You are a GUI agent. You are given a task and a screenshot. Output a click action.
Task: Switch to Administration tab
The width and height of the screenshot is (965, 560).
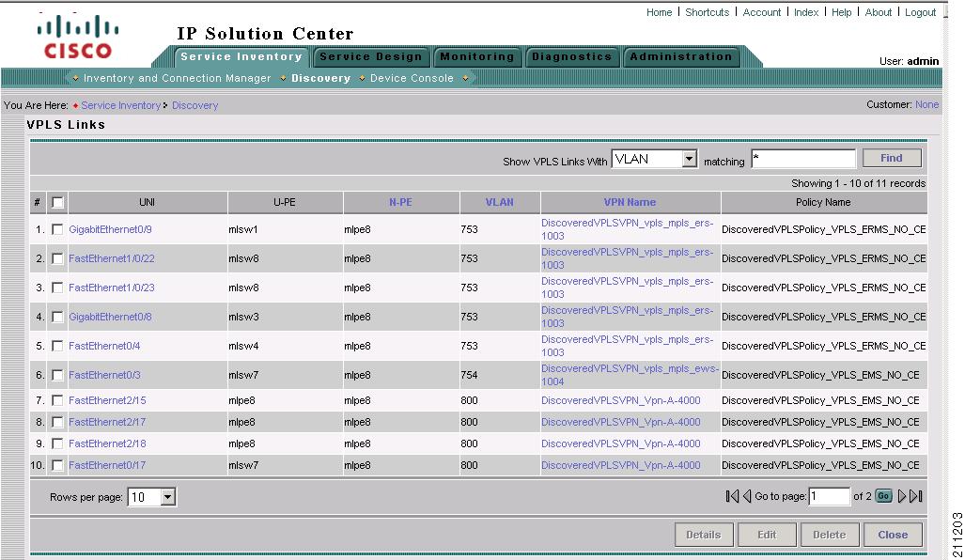tap(680, 56)
